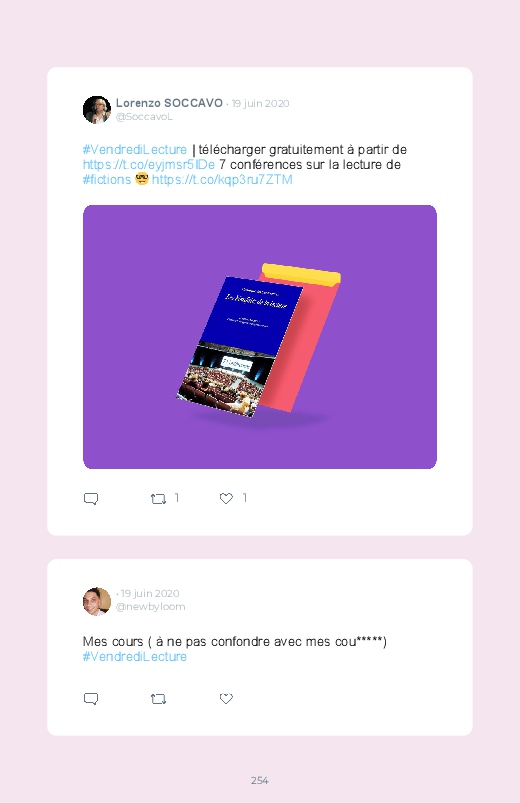Click the 19 juin 2020 date on second tweet
Screen dimensions: 520x803
point(150,593)
